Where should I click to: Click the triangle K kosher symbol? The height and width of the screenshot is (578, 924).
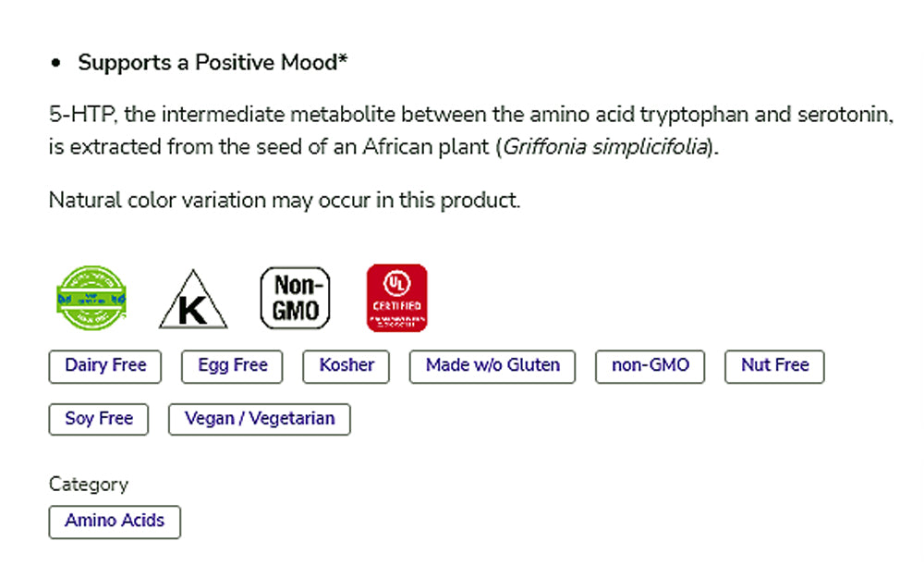193,301
